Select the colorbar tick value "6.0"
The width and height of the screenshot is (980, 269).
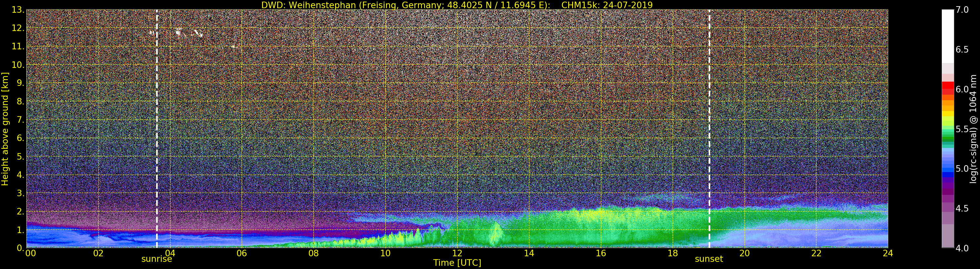coord(962,89)
